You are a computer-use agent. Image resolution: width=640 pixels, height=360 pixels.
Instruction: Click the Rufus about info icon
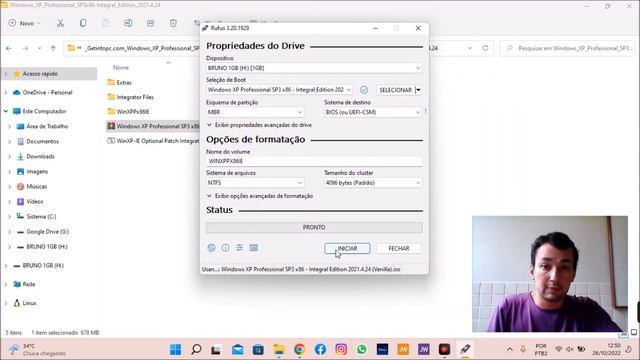pos(225,248)
